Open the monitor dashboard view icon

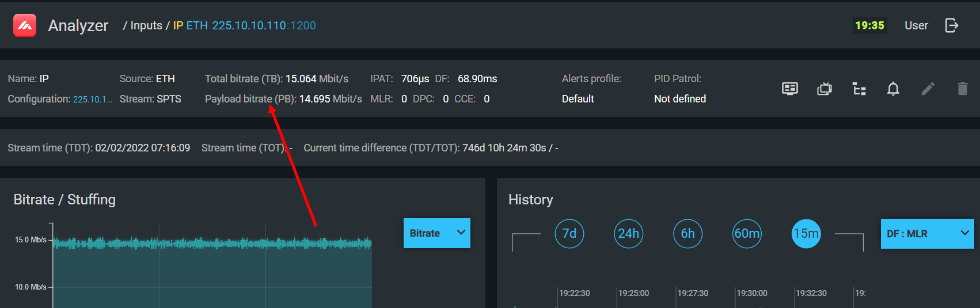[789, 89]
